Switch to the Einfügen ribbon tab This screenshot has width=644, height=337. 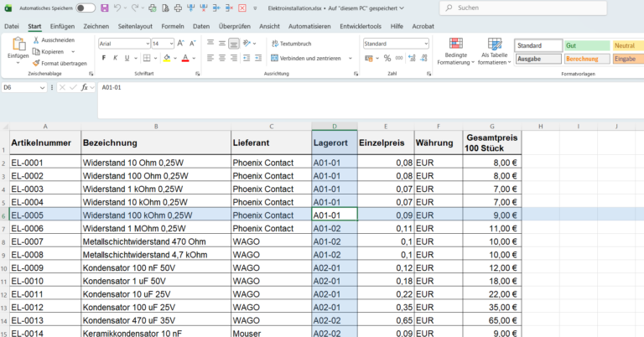click(62, 26)
